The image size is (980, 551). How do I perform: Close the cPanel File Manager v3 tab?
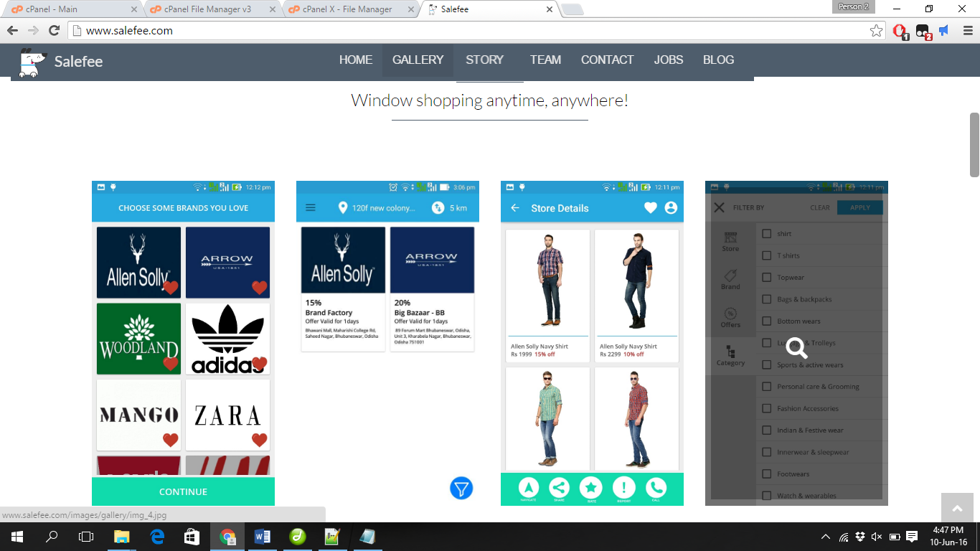coord(273,9)
